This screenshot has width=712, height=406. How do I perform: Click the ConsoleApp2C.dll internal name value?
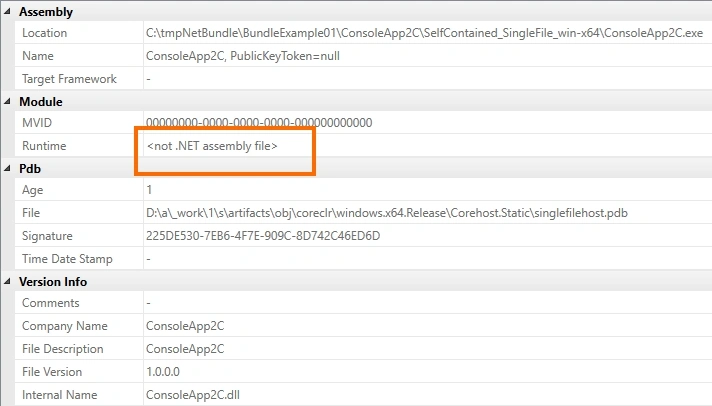pyautogui.click(x=193, y=395)
